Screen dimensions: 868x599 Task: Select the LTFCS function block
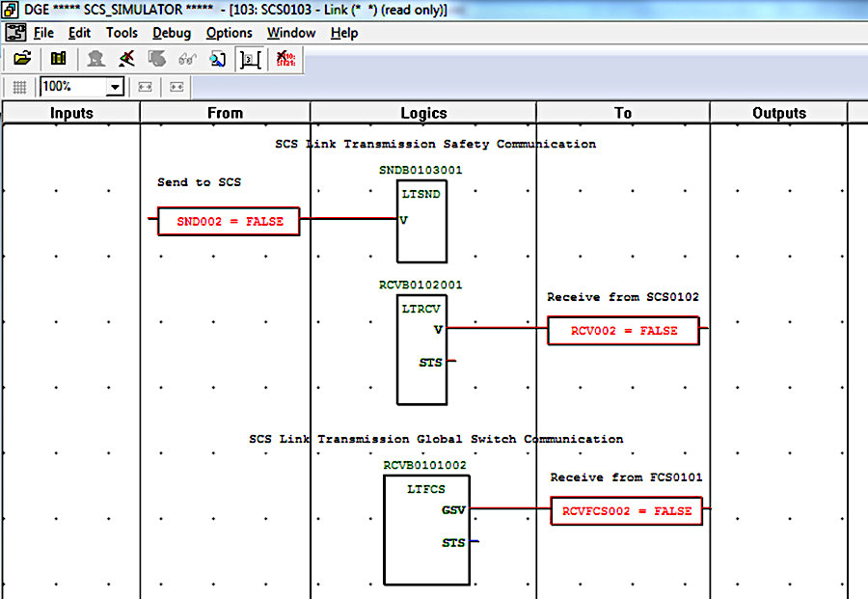pyautogui.click(x=427, y=531)
